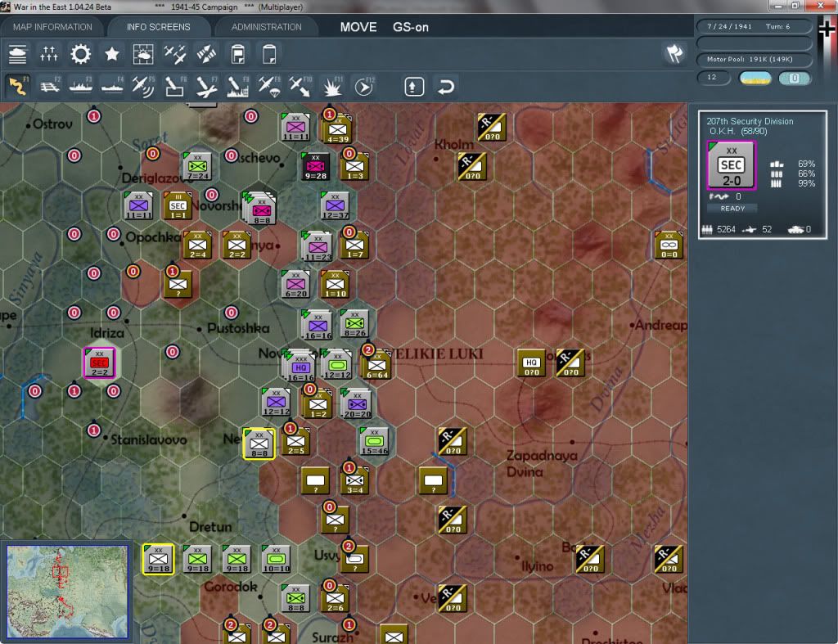Open the blank clipboard report icon
Viewport: 838px width, 644px height.
(269, 54)
